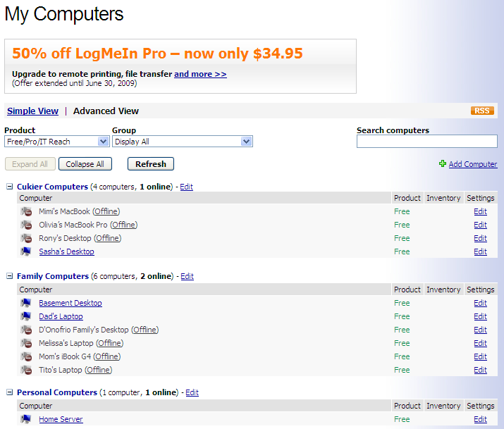Click the online computer icon beside Basement Desktop
The height and width of the screenshot is (429, 504).
point(26,303)
